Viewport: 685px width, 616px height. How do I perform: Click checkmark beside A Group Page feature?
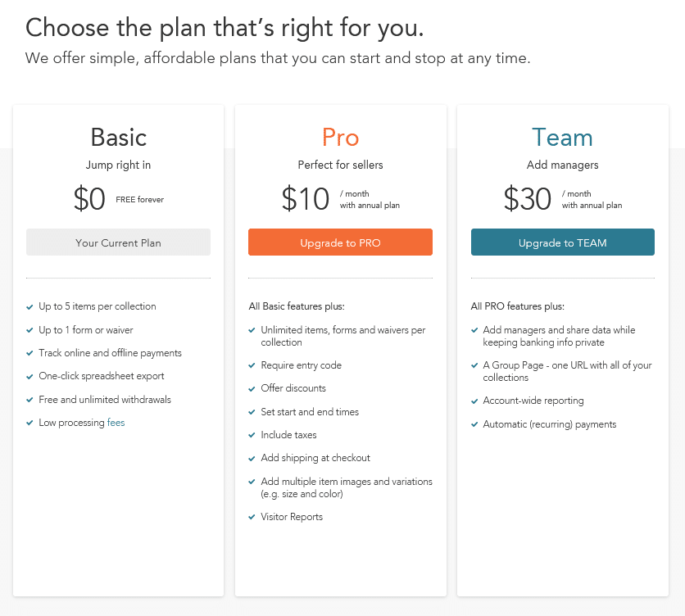[474, 365]
